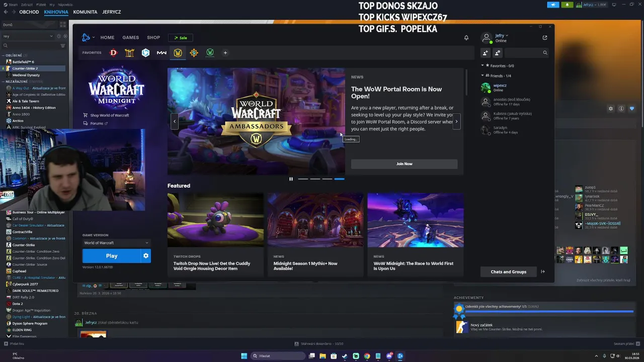Screen dimensions: 644x362
Task: Select Counter-Strike 2 in Steam library
Action: coord(33,68)
